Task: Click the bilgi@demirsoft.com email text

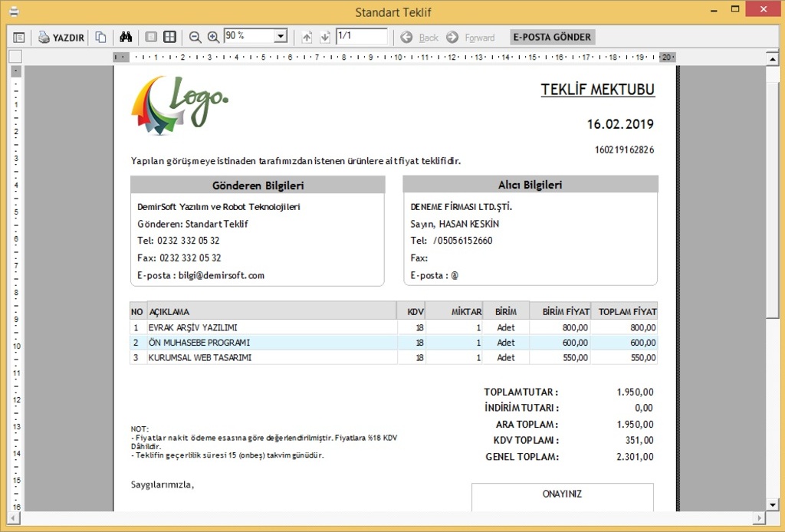Action: 222,275
